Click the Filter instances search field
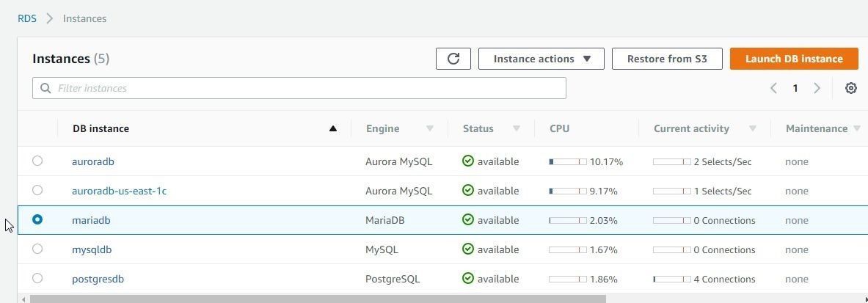This screenshot has height=303, width=868. pos(299,88)
